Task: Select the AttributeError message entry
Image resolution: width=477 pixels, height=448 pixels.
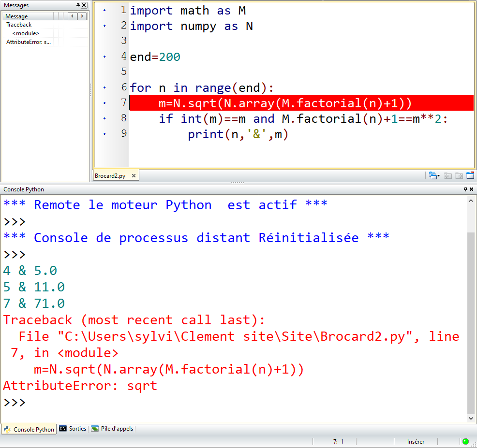Action: coord(29,42)
